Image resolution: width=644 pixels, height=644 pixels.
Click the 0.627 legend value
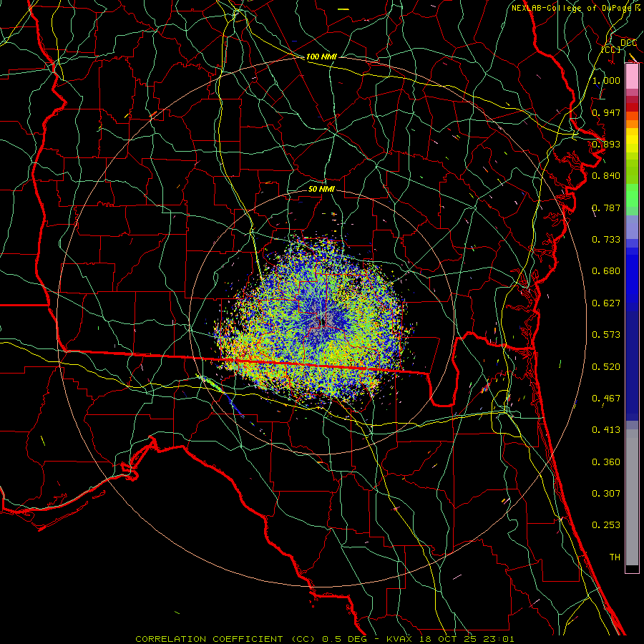pyautogui.click(x=606, y=303)
